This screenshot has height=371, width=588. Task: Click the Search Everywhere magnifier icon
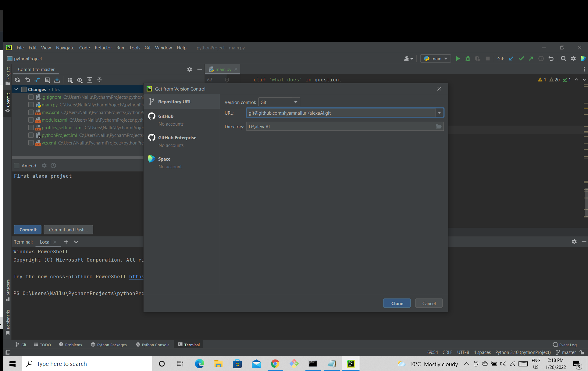pyautogui.click(x=563, y=59)
